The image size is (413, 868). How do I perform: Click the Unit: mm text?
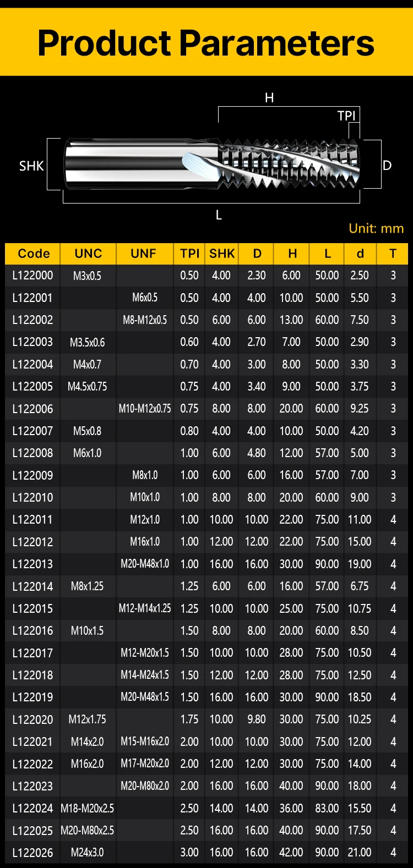pos(376,228)
